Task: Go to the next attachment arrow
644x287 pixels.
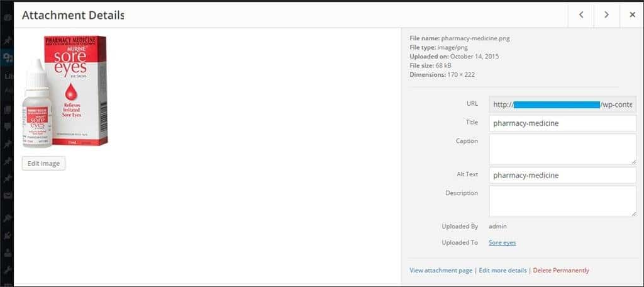Action: (606, 15)
